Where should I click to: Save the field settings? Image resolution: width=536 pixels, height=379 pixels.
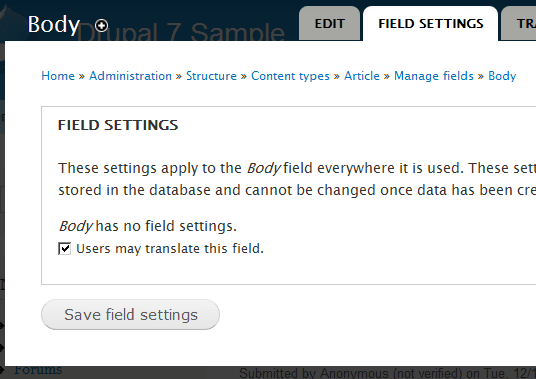131,314
